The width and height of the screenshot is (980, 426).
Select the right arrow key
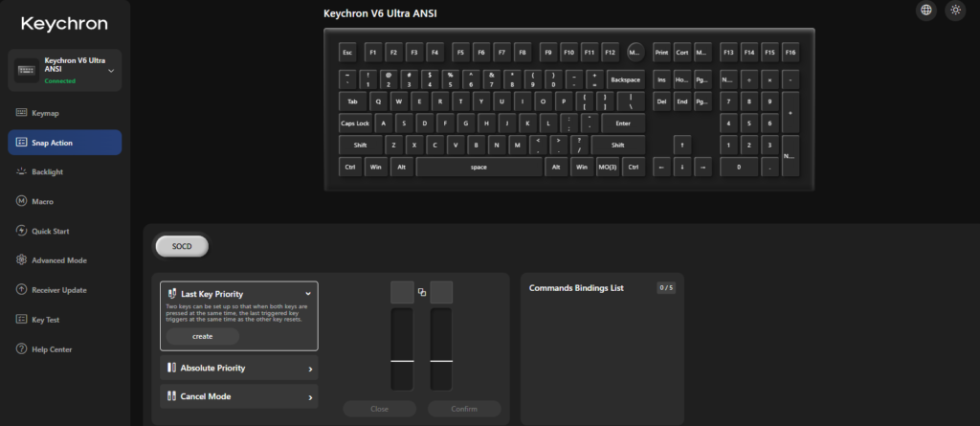tap(703, 167)
